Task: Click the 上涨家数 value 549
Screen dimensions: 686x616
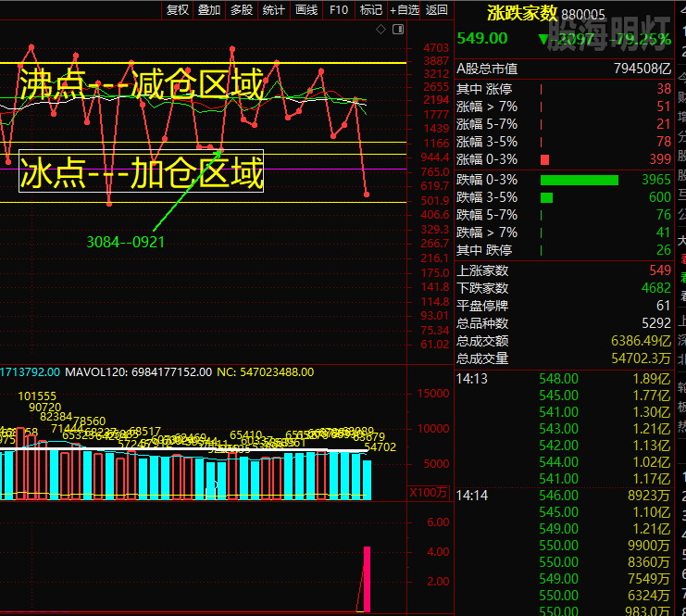Action: pyautogui.click(x=660, y=270)
